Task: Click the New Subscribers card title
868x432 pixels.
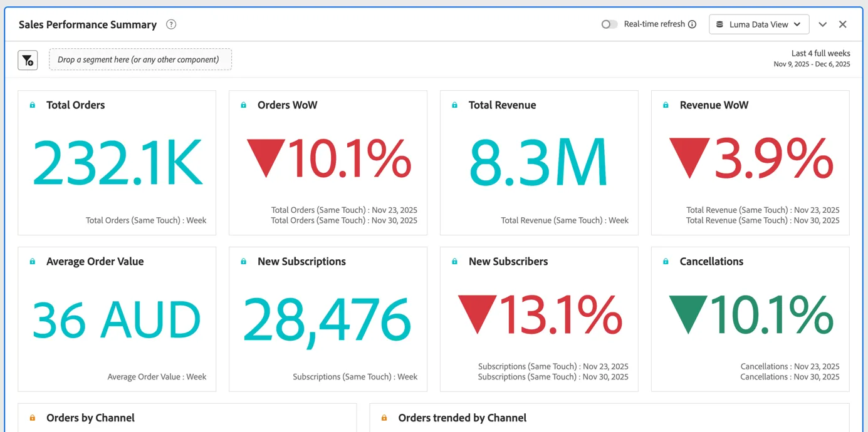Action: (x=508, y=262)
